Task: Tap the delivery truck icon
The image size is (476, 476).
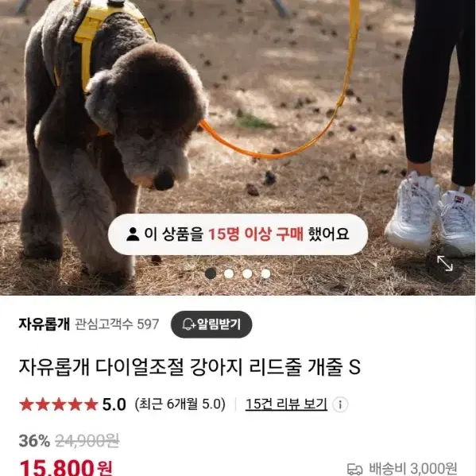Action: [355, 469]
